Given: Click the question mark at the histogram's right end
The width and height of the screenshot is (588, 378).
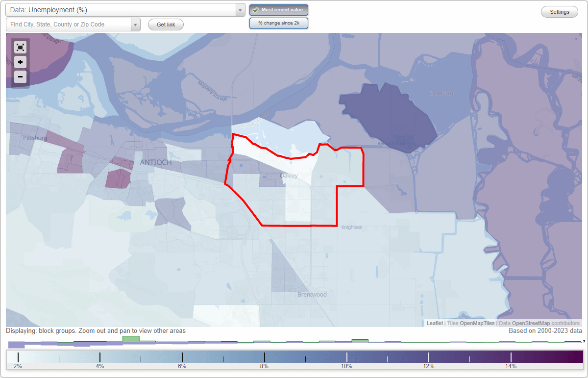Looking at the screenshot, I should pos(584,342).
